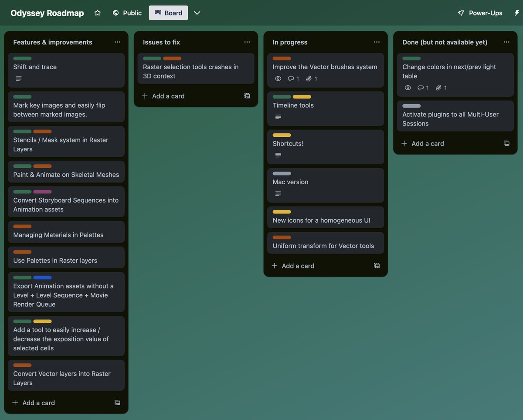The height and width of the screenshot is (420, 523).
Task: Add a card to Done list
Action: click(423, 143)
